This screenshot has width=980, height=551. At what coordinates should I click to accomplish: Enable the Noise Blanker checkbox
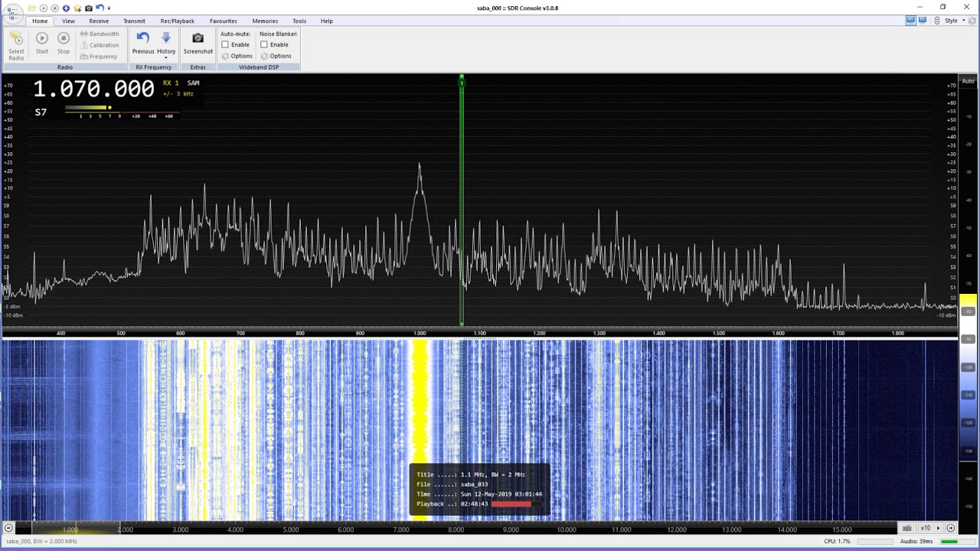(x=264, y=44)
